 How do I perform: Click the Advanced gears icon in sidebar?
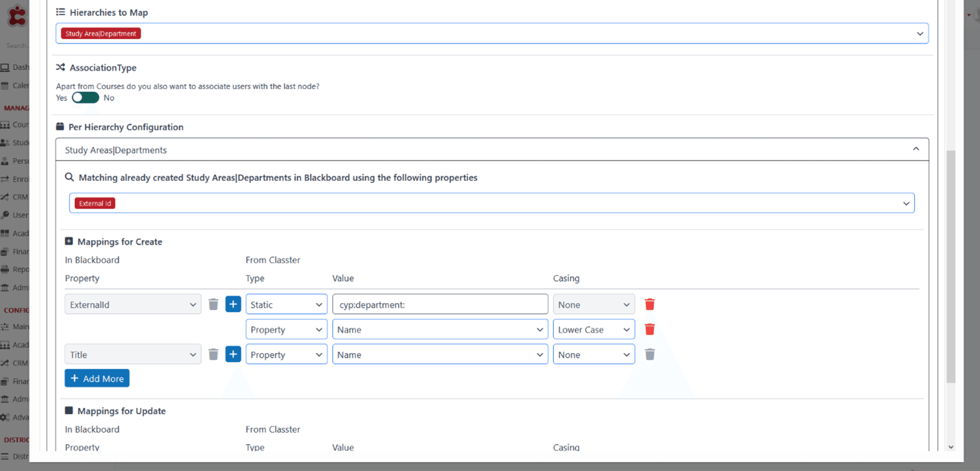[5, 417]
